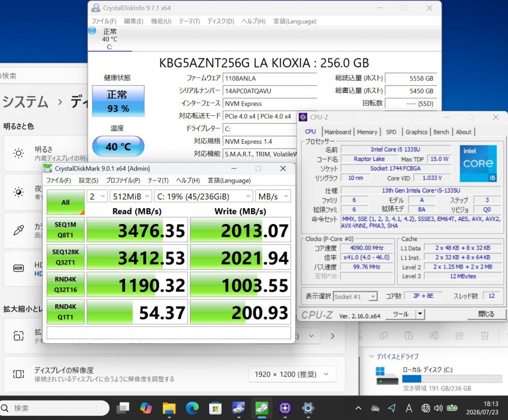The width and height of the screenshot is (508, 420).
Task: Run the RND4K Q32T16 test
Action: [66, 284]
